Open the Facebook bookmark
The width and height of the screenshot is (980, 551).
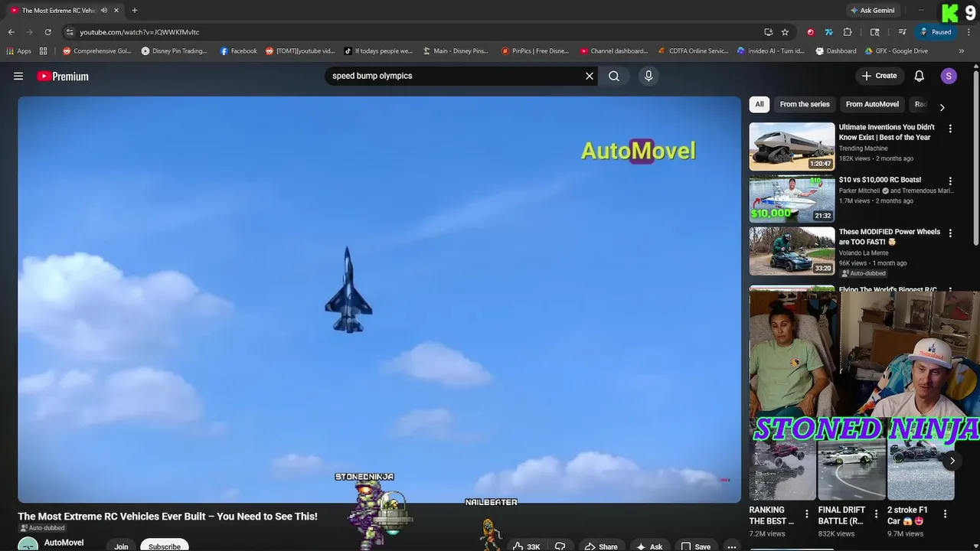pyautogui.click(x=239, y=51)
